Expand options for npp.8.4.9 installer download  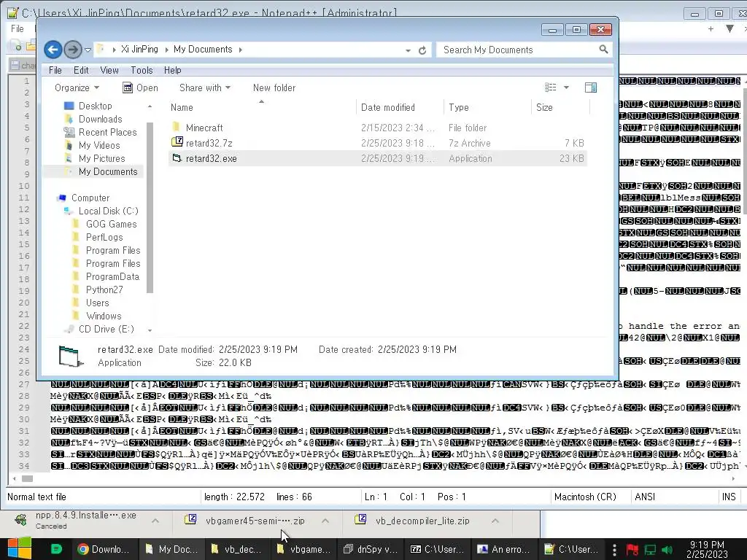pyautogui.click(x=155, y=521)
